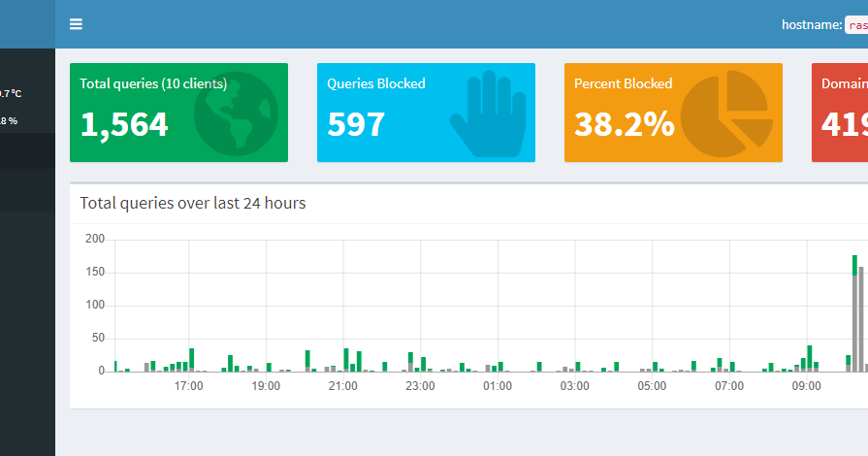Click the green bar at 21:00
This screenshot has height=456, width=868.
tap(346, 360)
